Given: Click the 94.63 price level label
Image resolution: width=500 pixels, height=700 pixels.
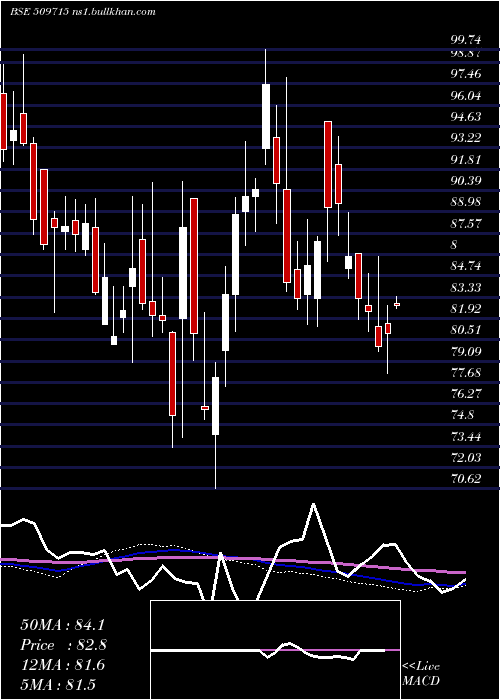Looking at the screenshot, I should pos(466,117).
